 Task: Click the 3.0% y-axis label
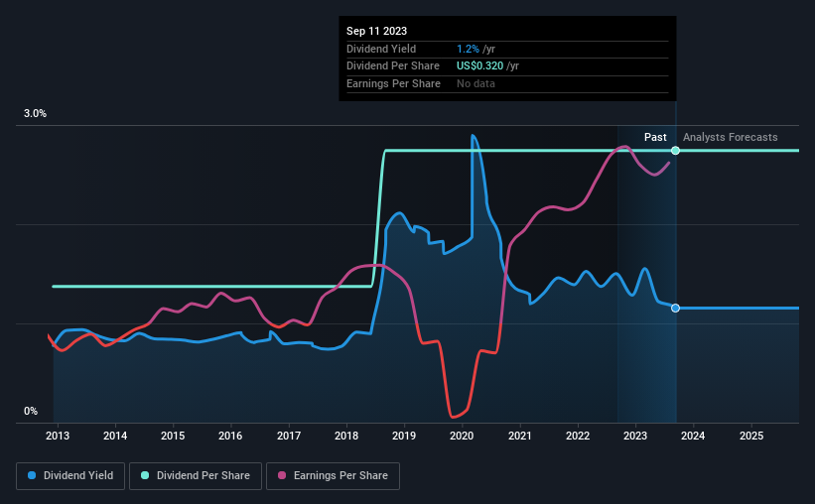point(35,114)
